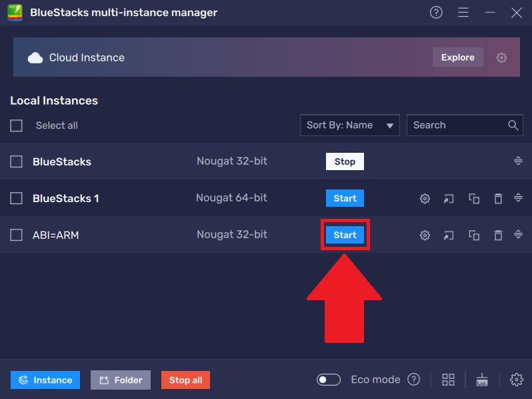Click the Explore button
This screenshot has height=399, width=532.
point(458,57)
